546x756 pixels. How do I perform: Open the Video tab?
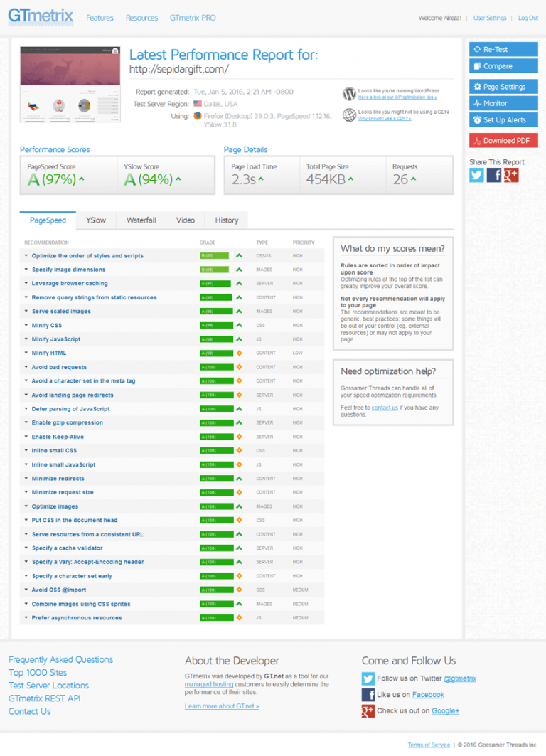[186, 220]
